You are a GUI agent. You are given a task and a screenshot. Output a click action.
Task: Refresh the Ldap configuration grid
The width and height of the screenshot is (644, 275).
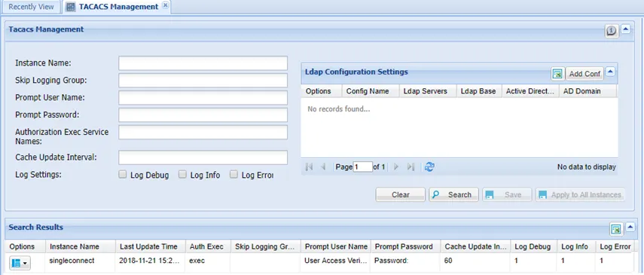429,167
